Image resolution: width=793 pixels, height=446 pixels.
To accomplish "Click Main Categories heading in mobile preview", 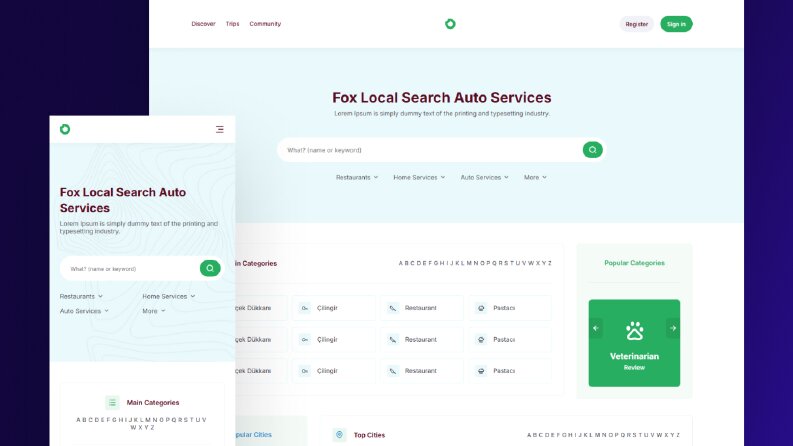I will pyautogui.click(x=153, y=403).
